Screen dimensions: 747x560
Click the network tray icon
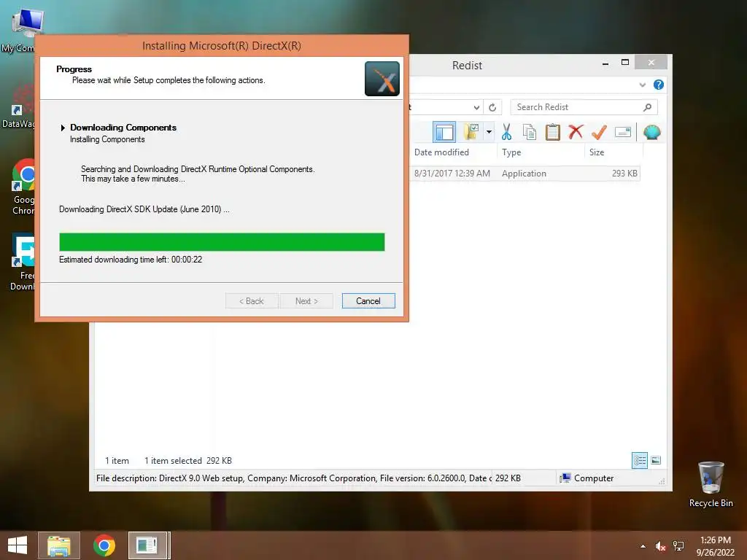(x=678, y=546)
